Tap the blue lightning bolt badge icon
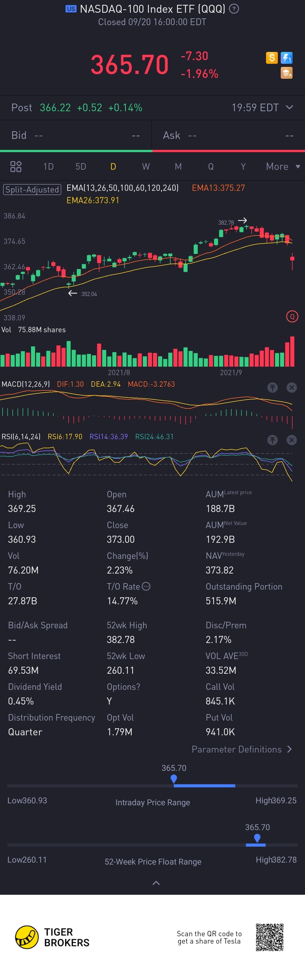 point(286,58)
